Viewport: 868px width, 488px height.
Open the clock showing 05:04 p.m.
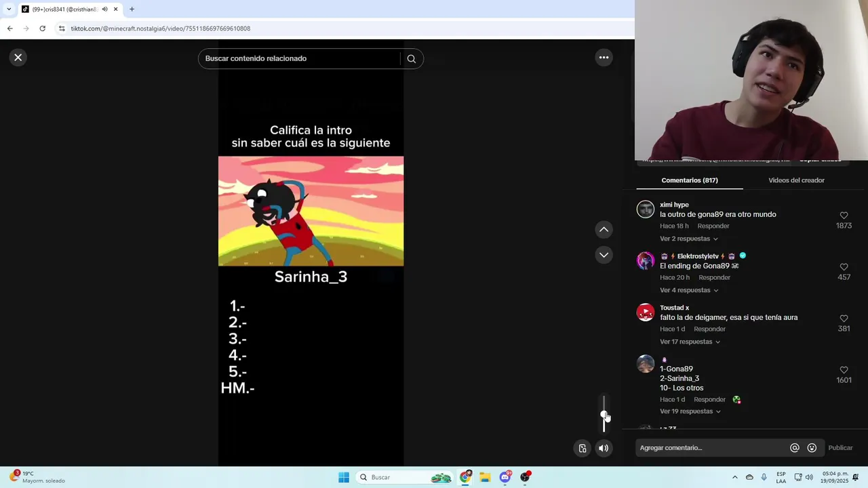(x=835, y=477)
